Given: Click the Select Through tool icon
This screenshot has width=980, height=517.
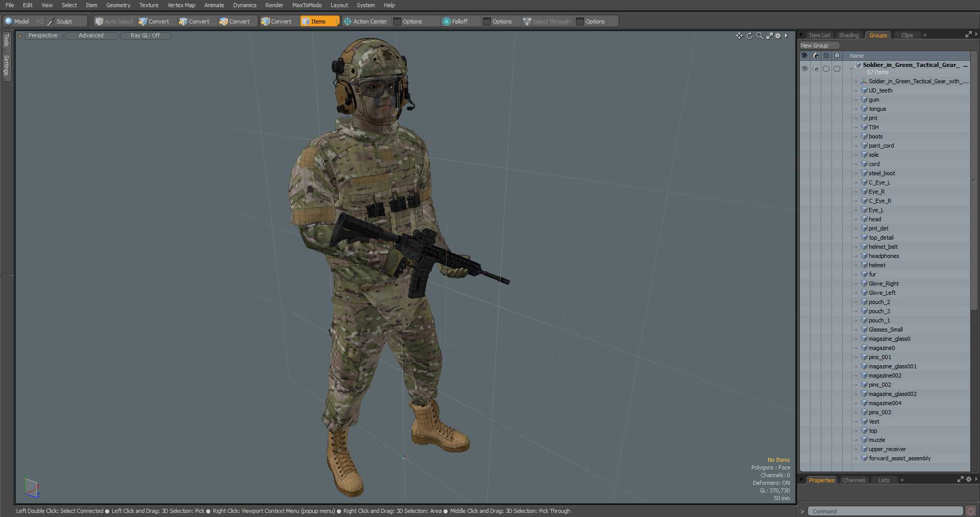Looking at the screenshot, I should point(527,21).
